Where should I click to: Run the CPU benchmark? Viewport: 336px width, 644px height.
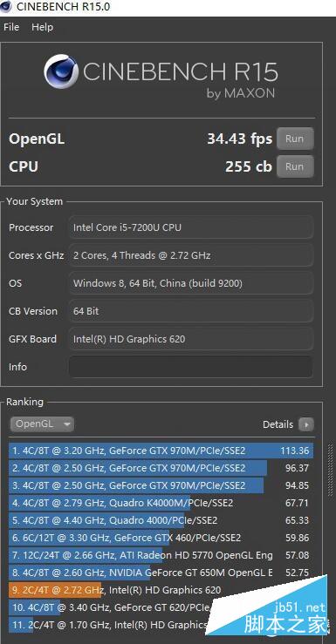click(x=295, y=166)
